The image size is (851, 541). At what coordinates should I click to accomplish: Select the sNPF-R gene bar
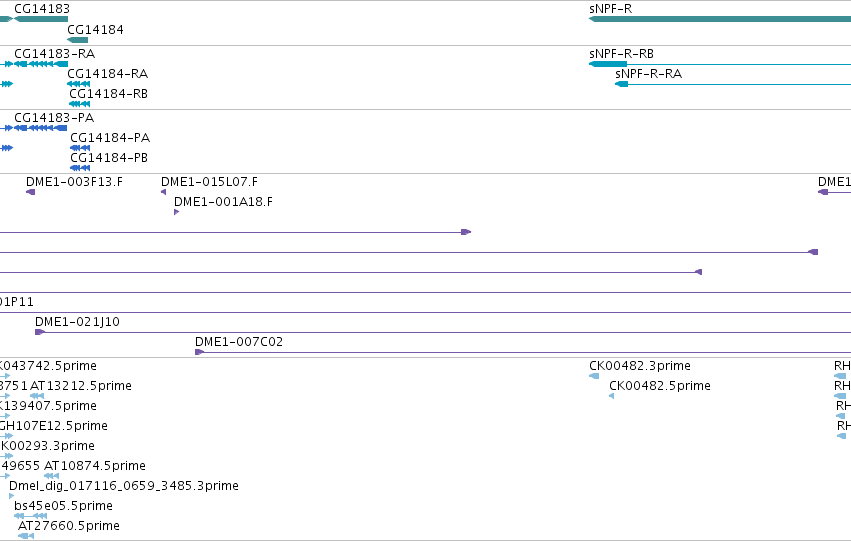pos(720,19)
